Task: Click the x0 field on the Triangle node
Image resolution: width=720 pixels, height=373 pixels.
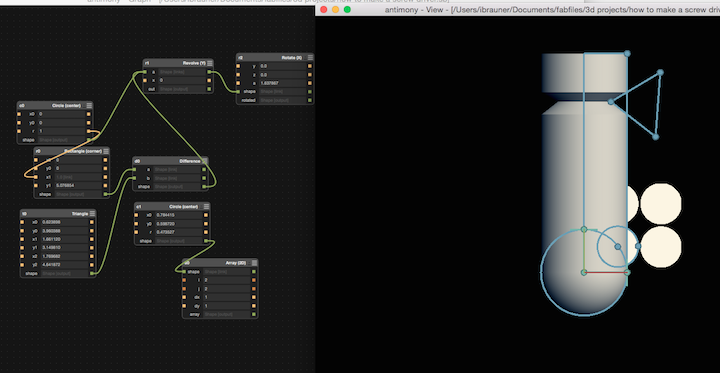Action: (65, 222)
